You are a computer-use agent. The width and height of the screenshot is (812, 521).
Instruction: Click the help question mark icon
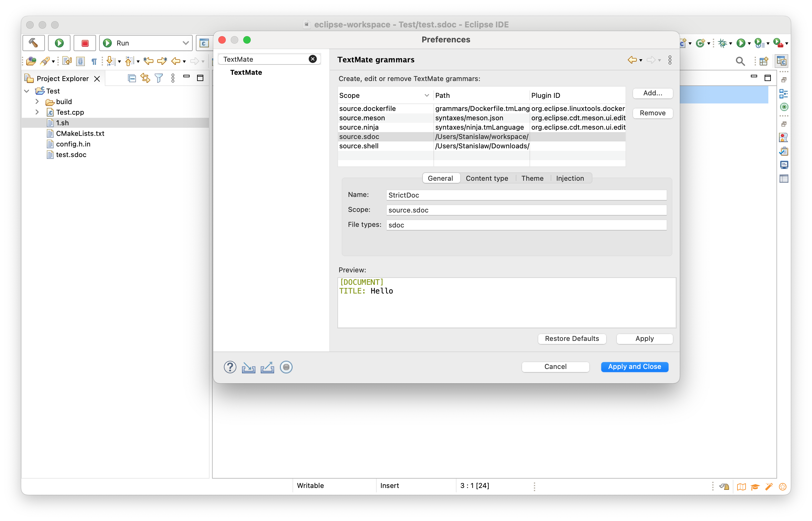point(230,367)
